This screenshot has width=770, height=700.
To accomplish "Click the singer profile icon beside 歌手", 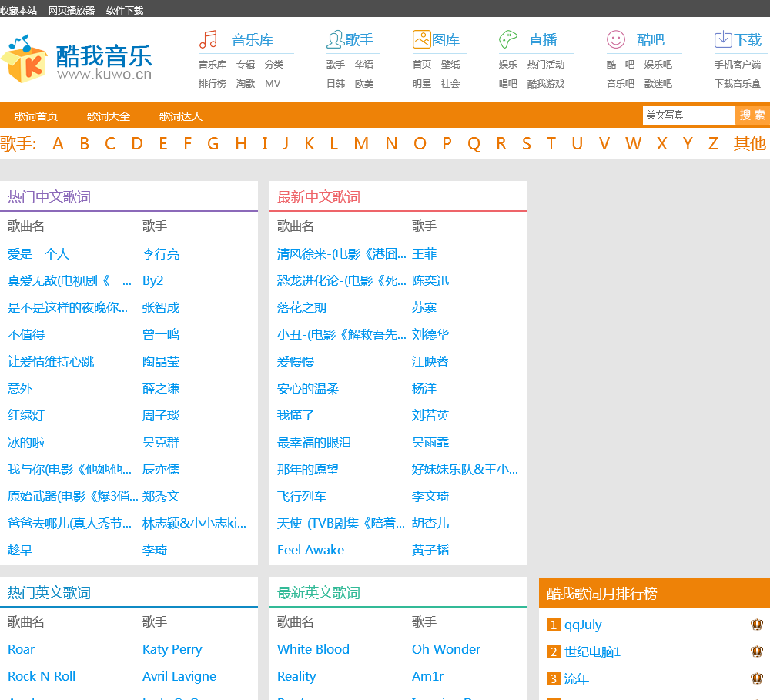I will click(x=335, y=39).
